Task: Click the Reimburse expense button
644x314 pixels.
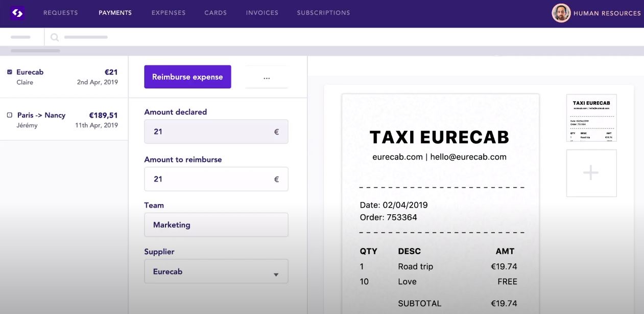Action: point(187,77)
